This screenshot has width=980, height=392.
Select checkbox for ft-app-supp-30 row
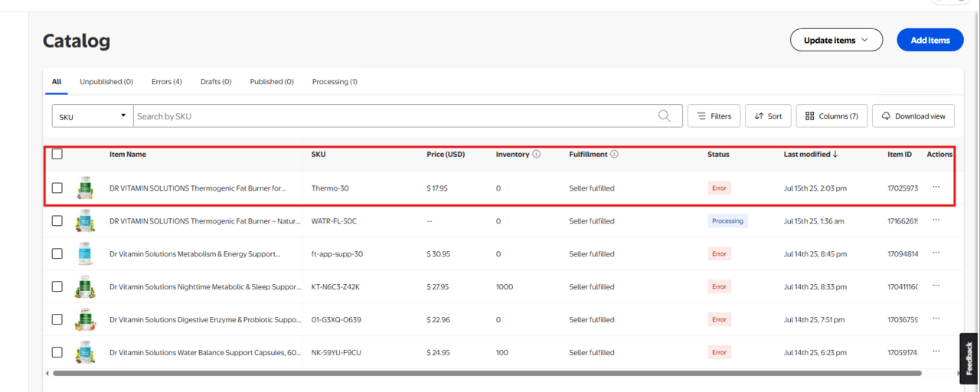coord(57,253)
